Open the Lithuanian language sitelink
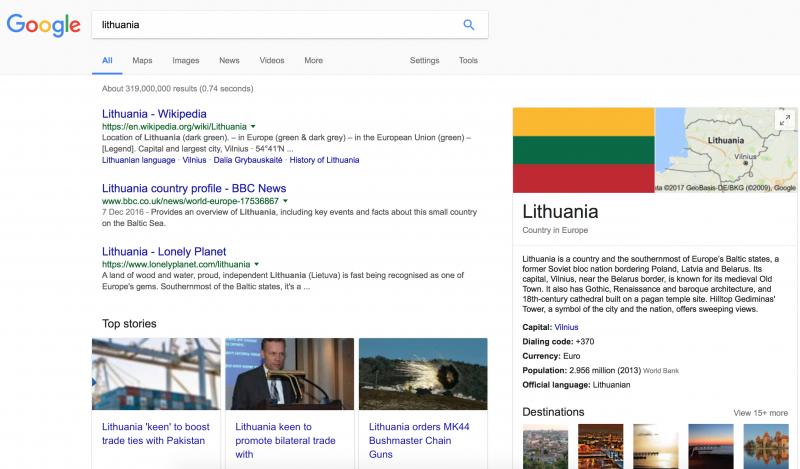The height and width of the screenshot is (469, 800). click(x=138, y=160)
